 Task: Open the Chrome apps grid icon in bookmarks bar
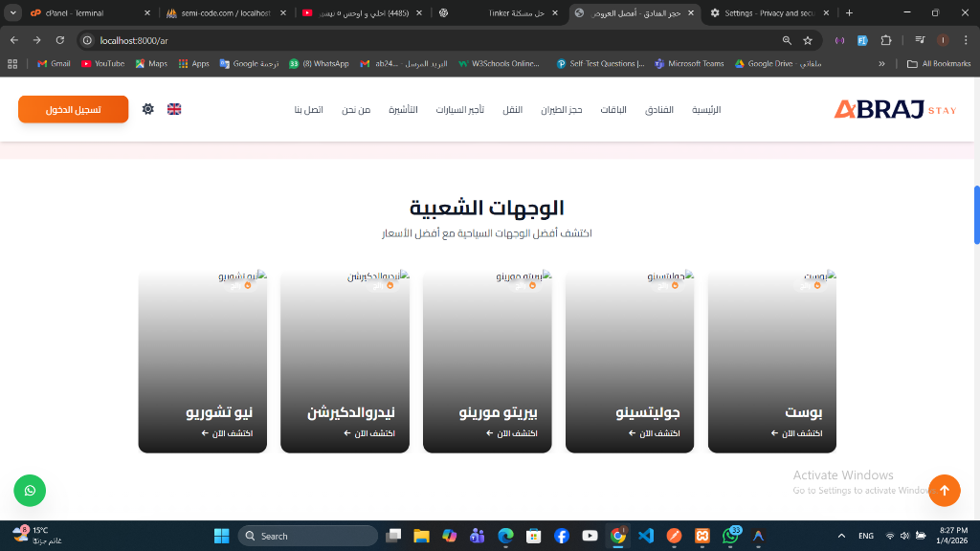(x=12, y=64)
